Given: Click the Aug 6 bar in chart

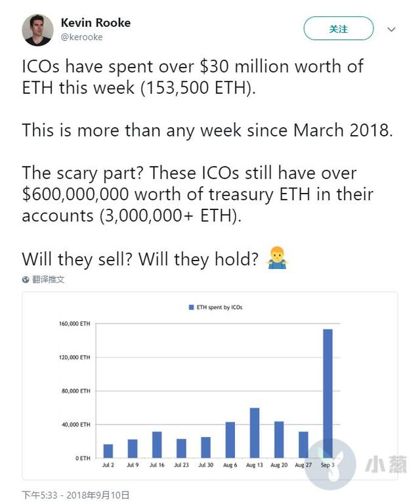Looking at the screenshot, I should pyautogui.click(x=230, y=440).
